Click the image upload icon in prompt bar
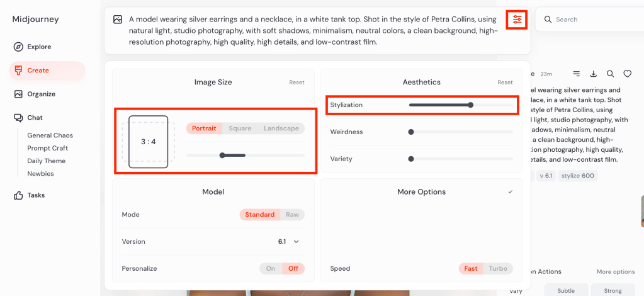Screen dimensions: 644x296 point(118,20)
